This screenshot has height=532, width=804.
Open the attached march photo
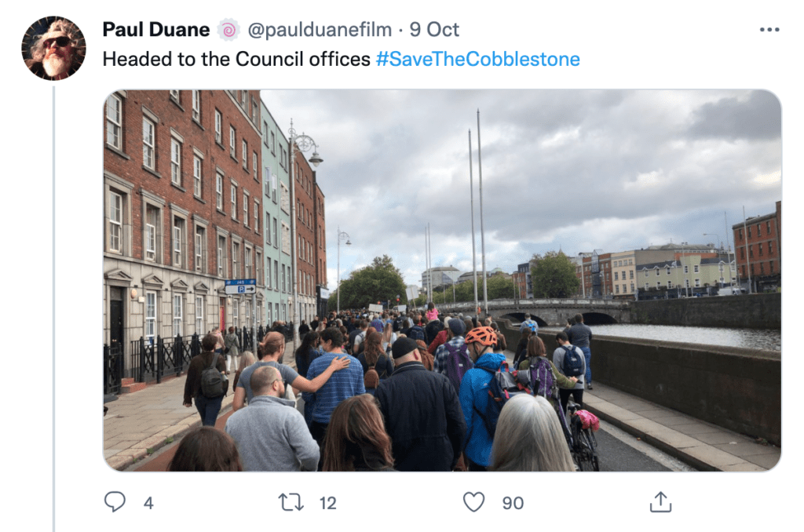click(x=442, y=280)
